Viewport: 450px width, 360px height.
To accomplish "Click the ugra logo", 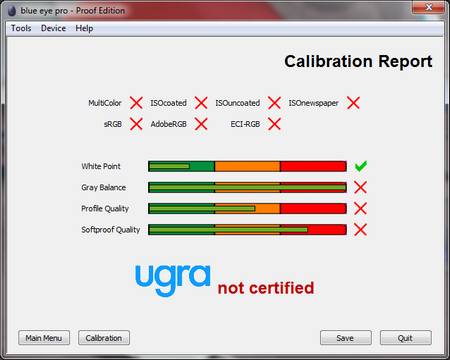I will 173,281.
